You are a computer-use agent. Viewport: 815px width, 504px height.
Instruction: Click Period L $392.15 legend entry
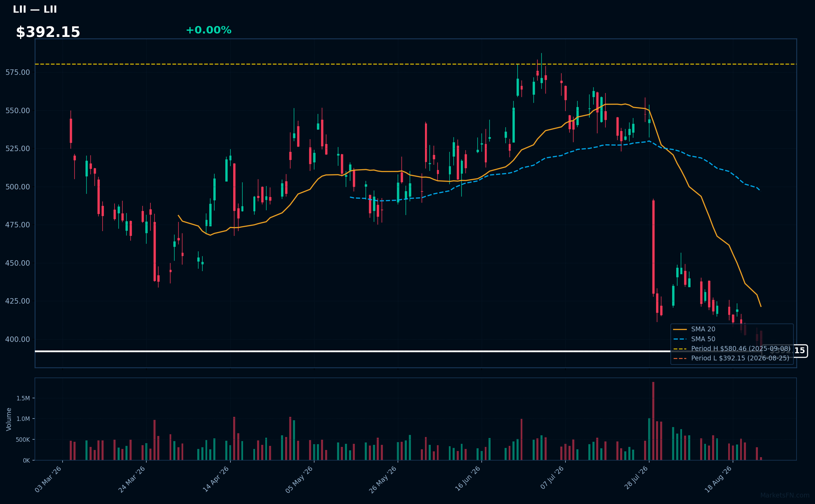[x=731, y=358]
